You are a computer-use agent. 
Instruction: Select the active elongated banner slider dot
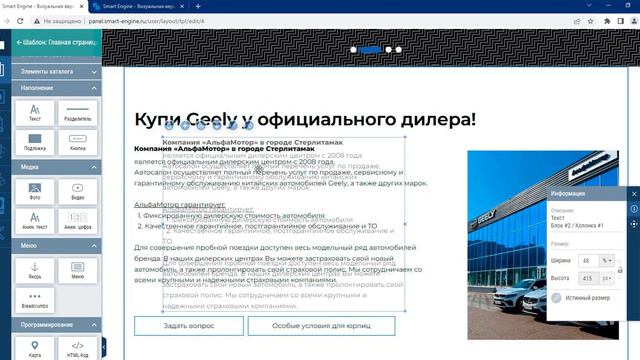(371, 49)
